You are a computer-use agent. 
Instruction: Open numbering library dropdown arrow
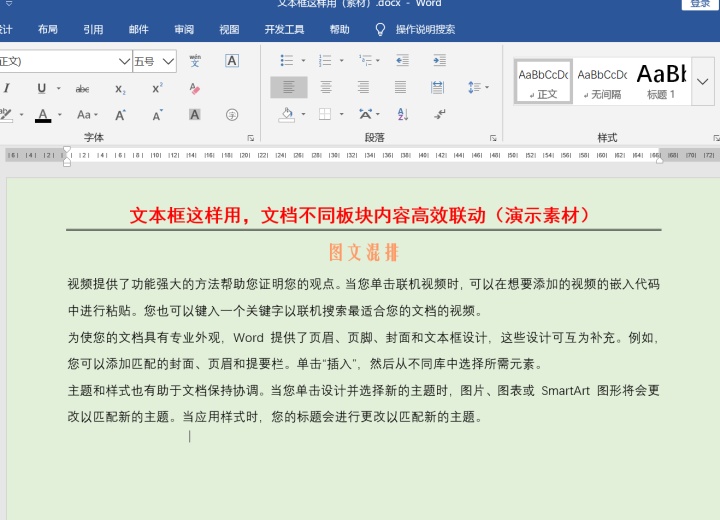pyautogui.click(x=341, y=60)
